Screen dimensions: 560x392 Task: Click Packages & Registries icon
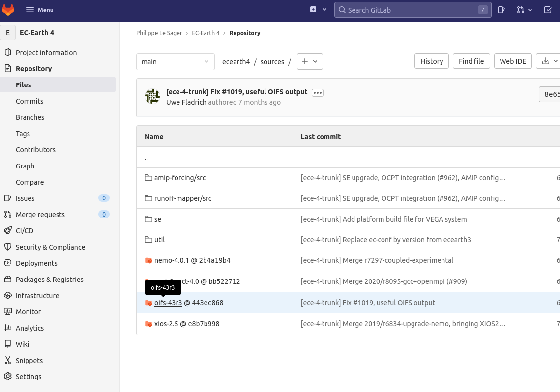pos(8,280)
